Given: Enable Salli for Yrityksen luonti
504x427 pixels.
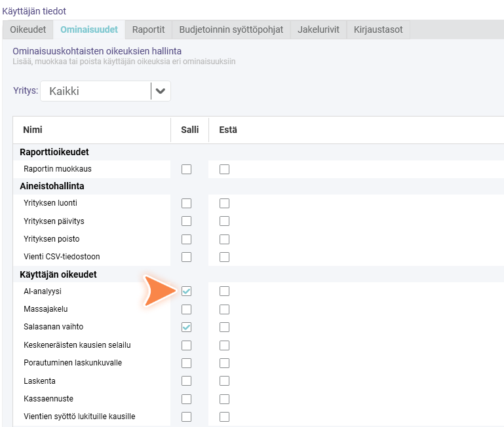Looking at the screenshot, I should [x=186, y=204].
